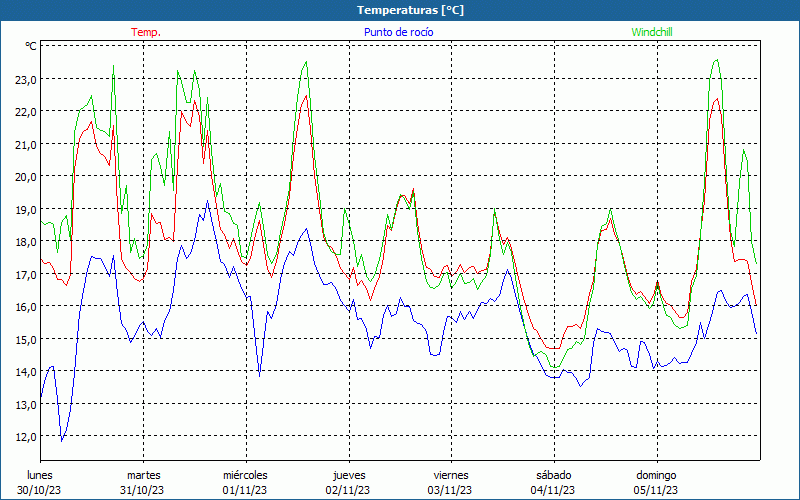This screenshot has width=800, height=500.
Task: Click the '°C' axis unit label
Action: pos(31,46)
